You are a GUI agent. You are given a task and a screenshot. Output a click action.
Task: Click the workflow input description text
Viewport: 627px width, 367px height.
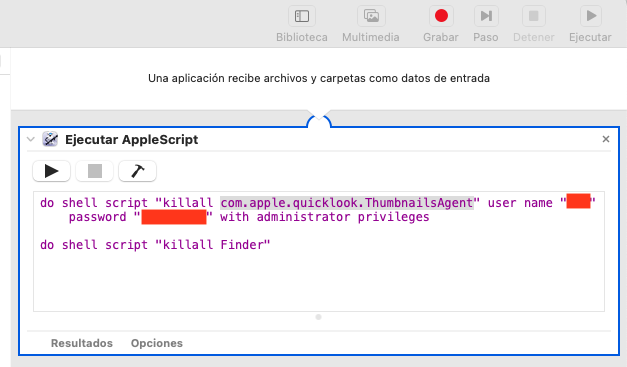319,78
